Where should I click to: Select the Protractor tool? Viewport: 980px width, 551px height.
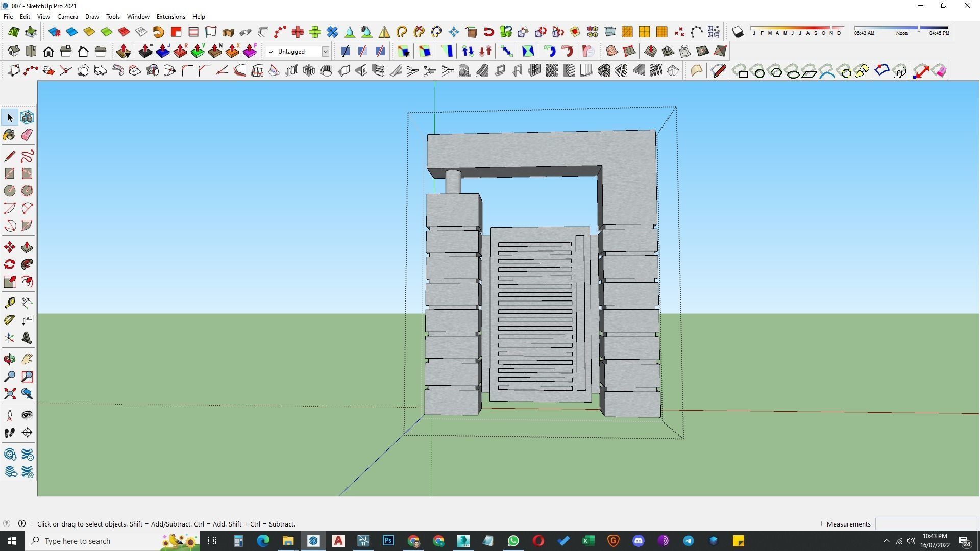pyautogui.click(x=9, y=320)
